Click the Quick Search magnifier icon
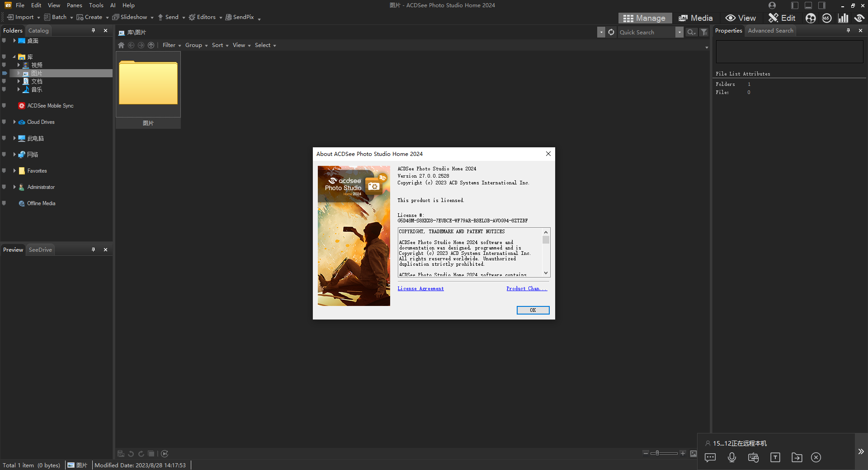 (691, 32)
